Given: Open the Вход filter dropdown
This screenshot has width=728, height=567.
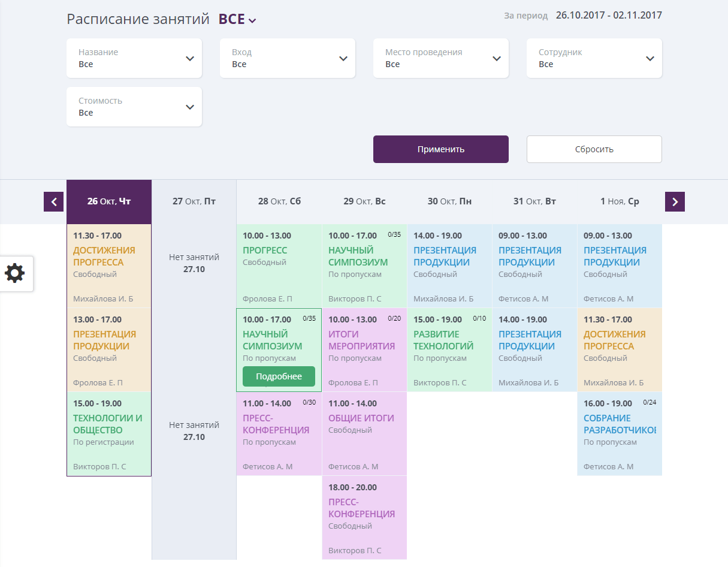Looking at the screenshot, I should (x=288, y=58).
